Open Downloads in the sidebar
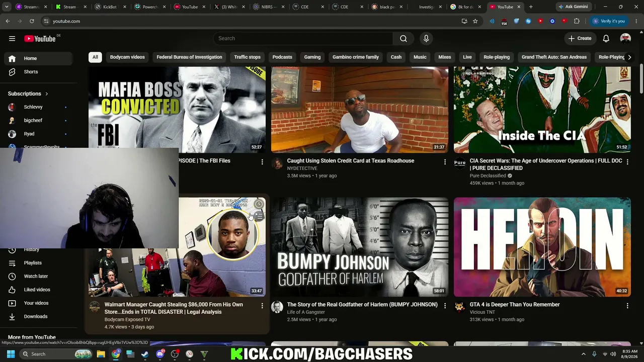644x362 pixels. [38, 316]
